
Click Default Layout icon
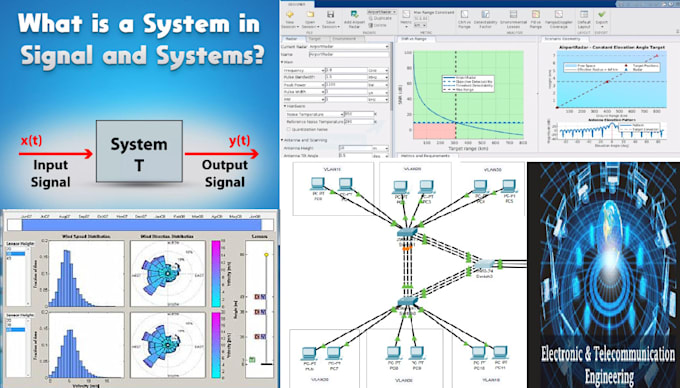(x=584, y=15)
